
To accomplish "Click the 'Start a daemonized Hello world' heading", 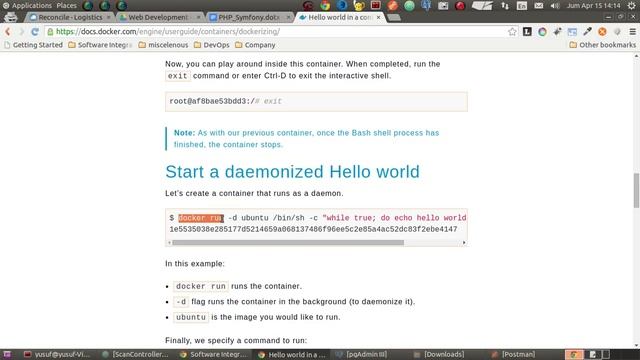I will 292,171.
